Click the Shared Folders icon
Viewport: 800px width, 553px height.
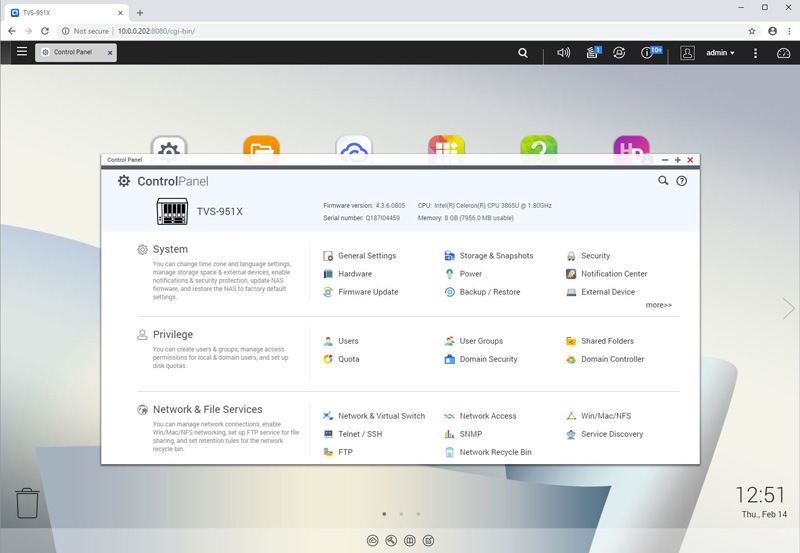click(x=571, y=341)
